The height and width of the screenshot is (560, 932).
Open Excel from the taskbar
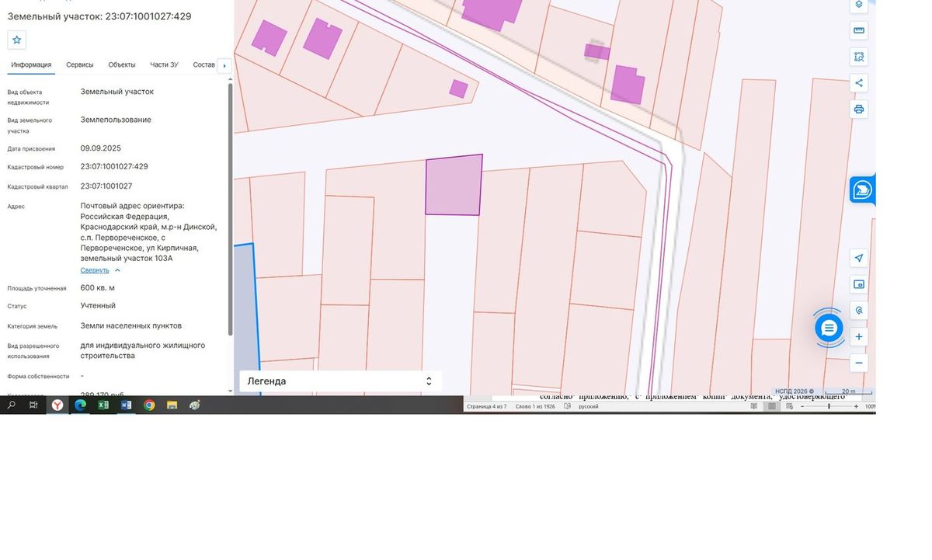(103, 405)
